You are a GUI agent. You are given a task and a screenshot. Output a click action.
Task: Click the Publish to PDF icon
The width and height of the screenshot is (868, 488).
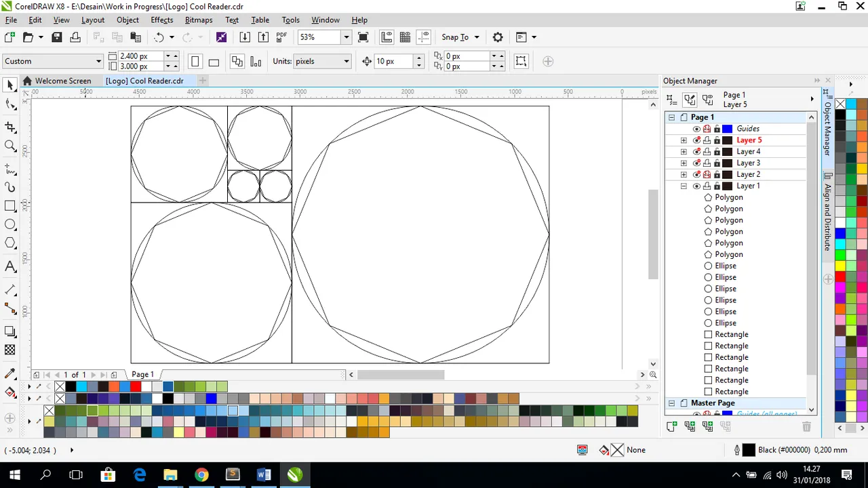point(281,37)
